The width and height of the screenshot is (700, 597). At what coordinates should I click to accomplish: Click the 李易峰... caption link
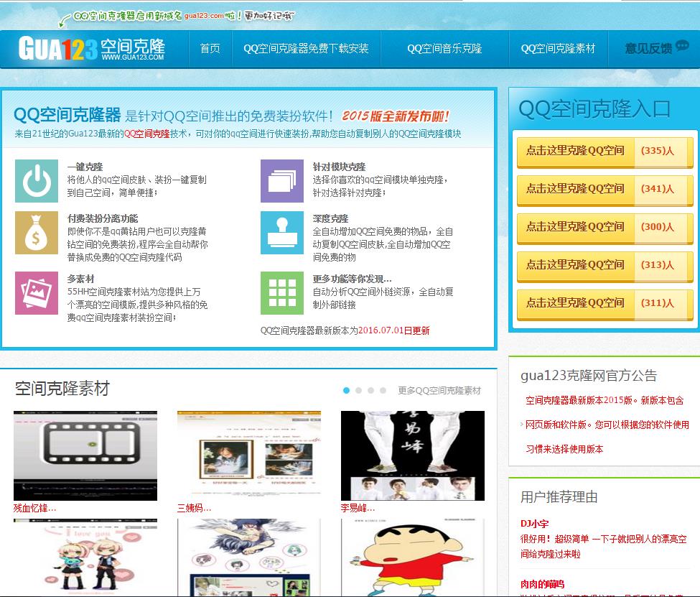point(358,508)
